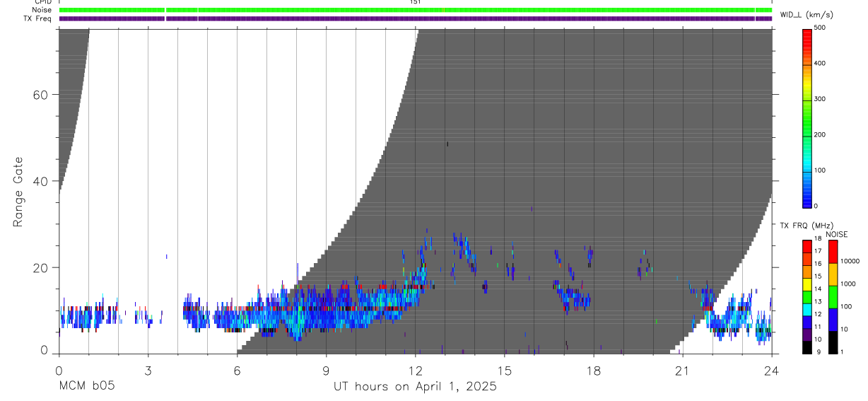Click the purple swatch in the TX FRQ legend
Image resolution: width=868 pixels, height=401 pixels.
807,334
